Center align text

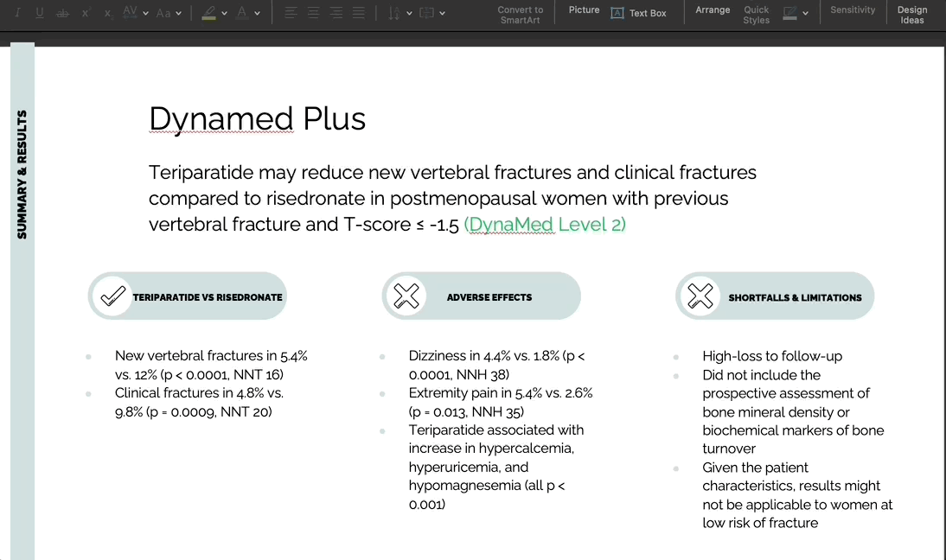pos(313,13)
